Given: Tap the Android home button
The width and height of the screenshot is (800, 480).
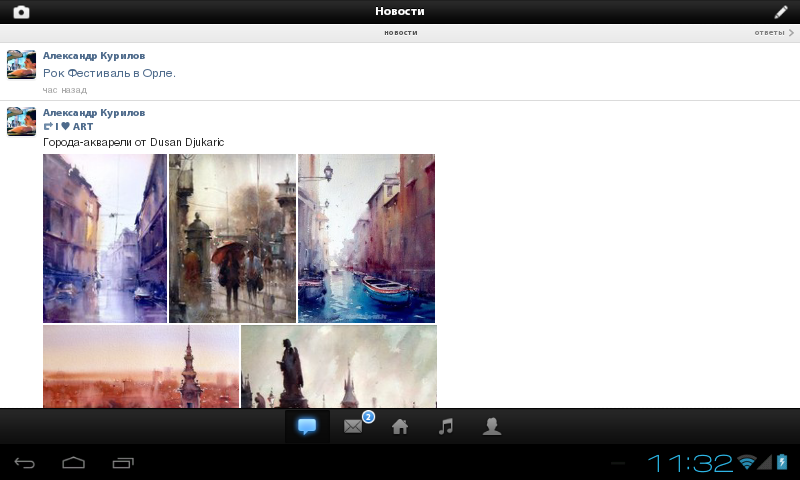Looking at the screenshot, I should [73, 463].
